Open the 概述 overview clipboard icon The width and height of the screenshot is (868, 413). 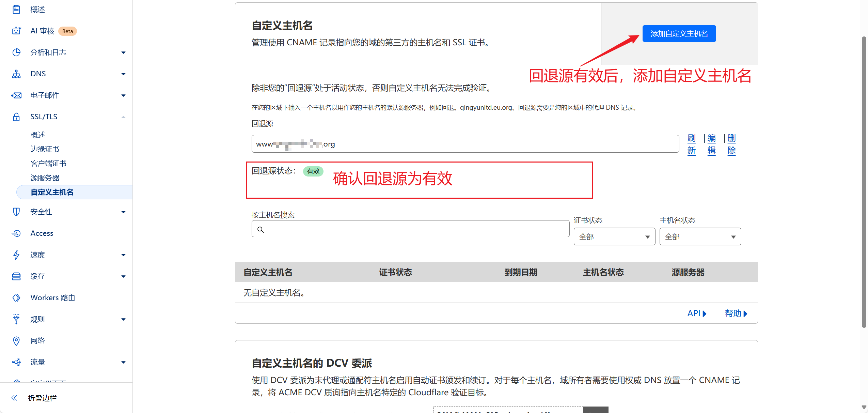(x=16, y=10)
